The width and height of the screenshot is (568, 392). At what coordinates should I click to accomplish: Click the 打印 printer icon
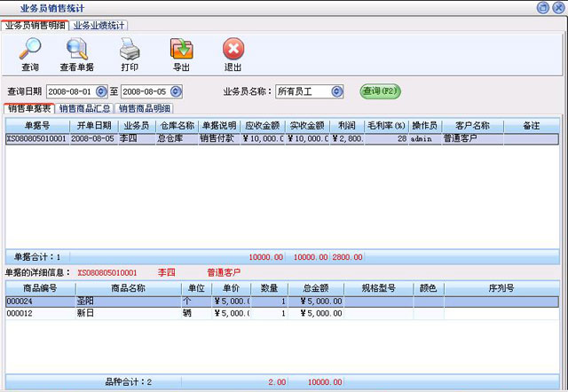coord(130,53)
